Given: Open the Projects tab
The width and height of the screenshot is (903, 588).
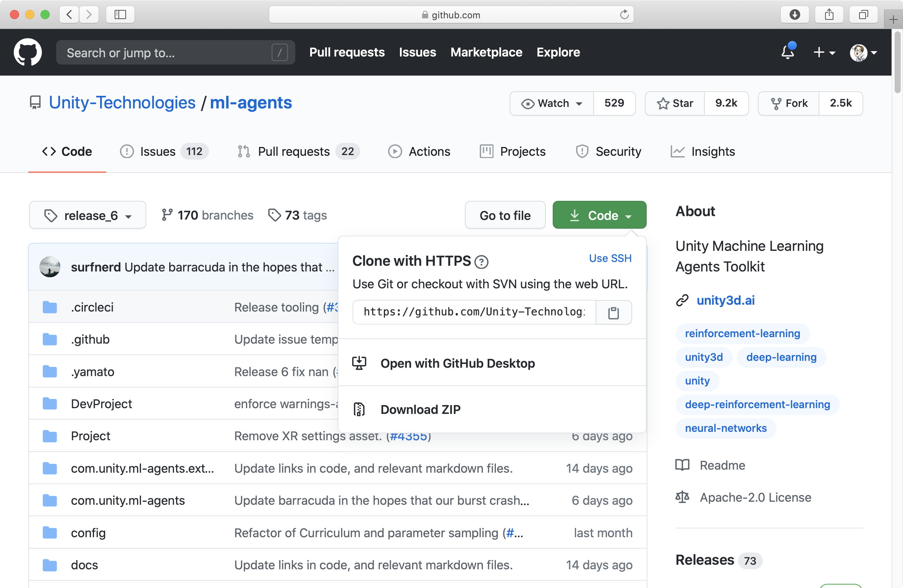Looking at the screenshot, I should (513, 152).
